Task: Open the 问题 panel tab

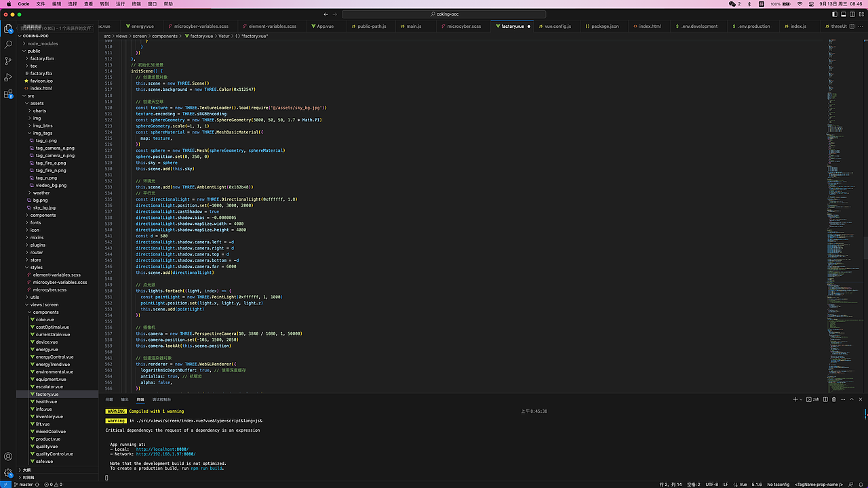Action: tap(109, 399)
